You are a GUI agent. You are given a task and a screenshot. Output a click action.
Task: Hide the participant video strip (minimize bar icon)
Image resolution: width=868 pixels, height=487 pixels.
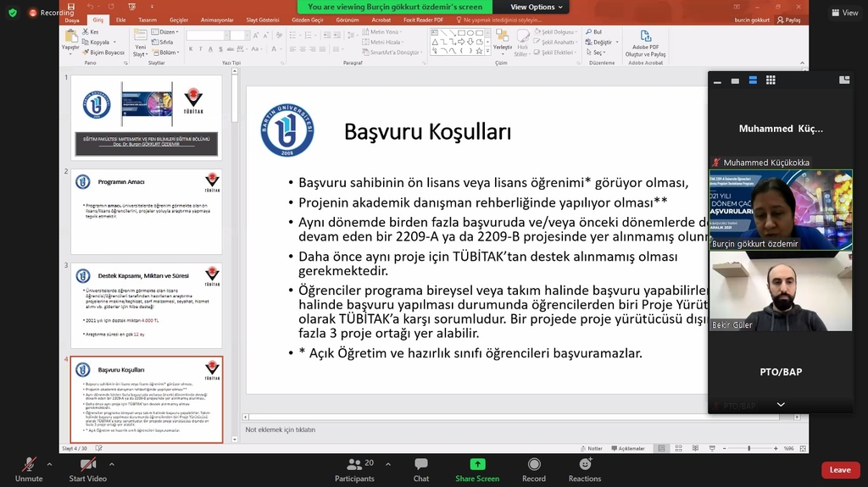pos(717,80)
